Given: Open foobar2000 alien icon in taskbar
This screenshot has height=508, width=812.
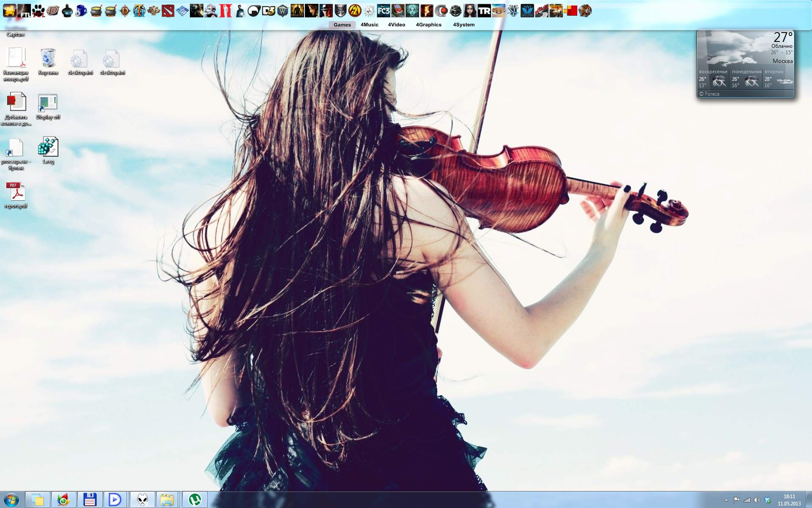Looking at the screenshot, I should [x=143, y=500].
